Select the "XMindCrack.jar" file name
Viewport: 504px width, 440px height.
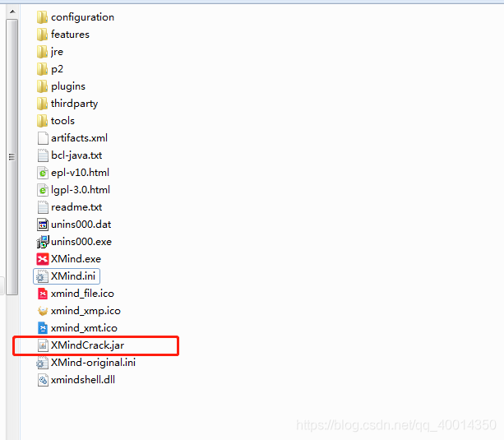pyautogui.click(x=87, y=345)
